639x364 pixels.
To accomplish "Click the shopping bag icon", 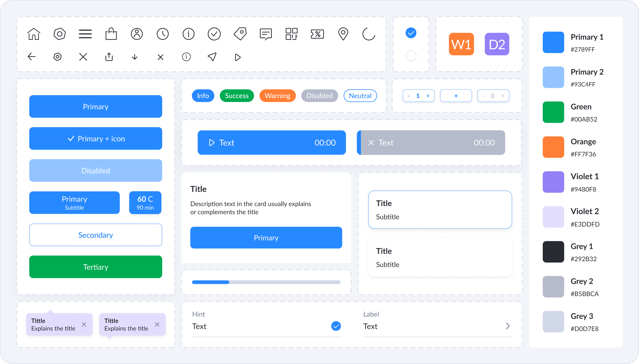I will 111,34.
